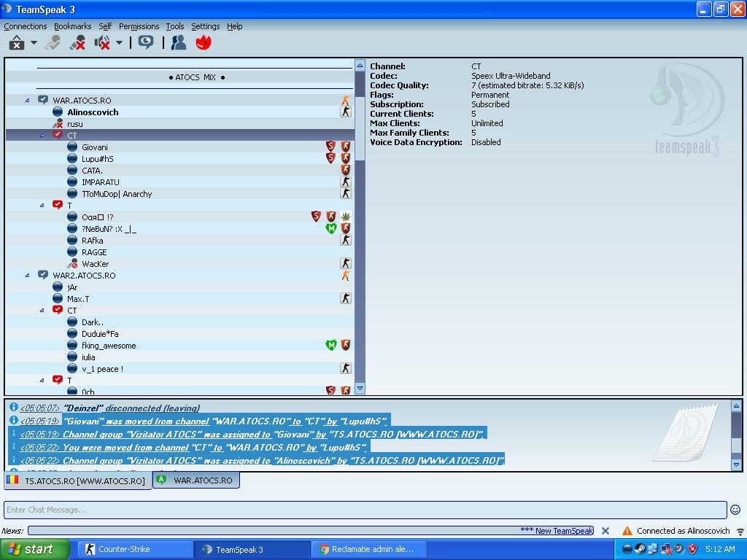The width and height of the screenshot is (747, 560).
Task: Collapse the WAR2.ATOCS.RO channel tree
Action: (x=27, y=276)
